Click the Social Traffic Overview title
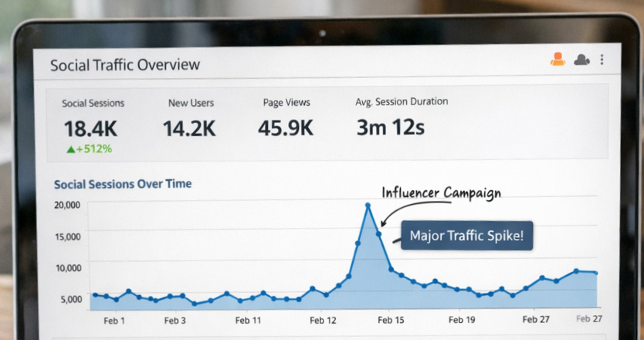 tap(125, 65)
